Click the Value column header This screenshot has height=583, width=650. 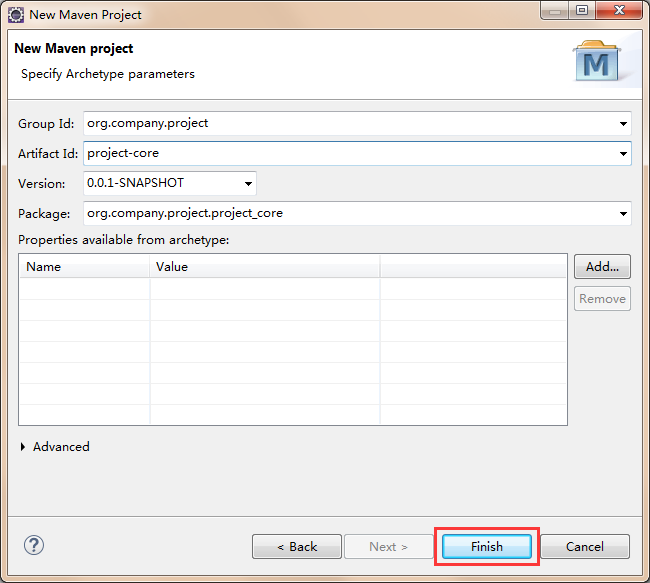click(264, 267)
